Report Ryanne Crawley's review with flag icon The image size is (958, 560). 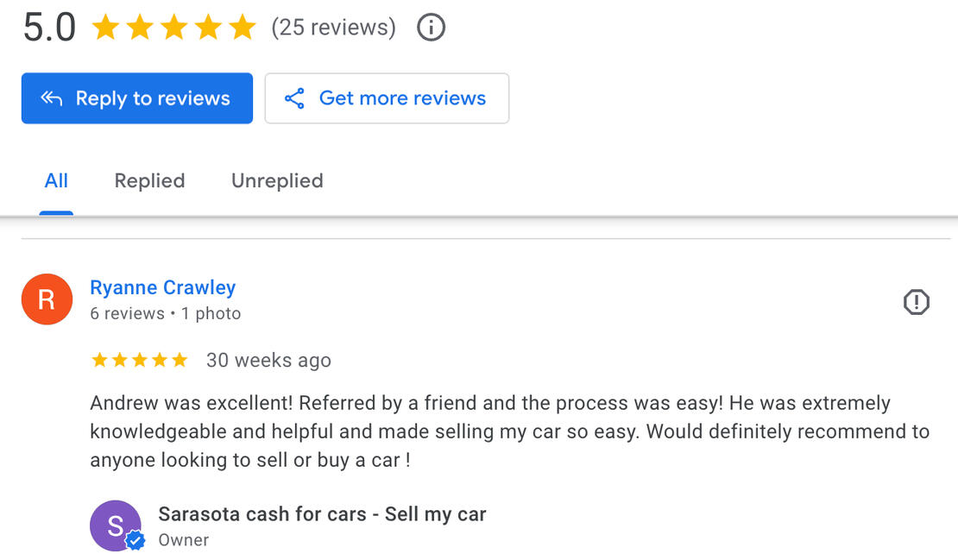click(x=916, y=302)
